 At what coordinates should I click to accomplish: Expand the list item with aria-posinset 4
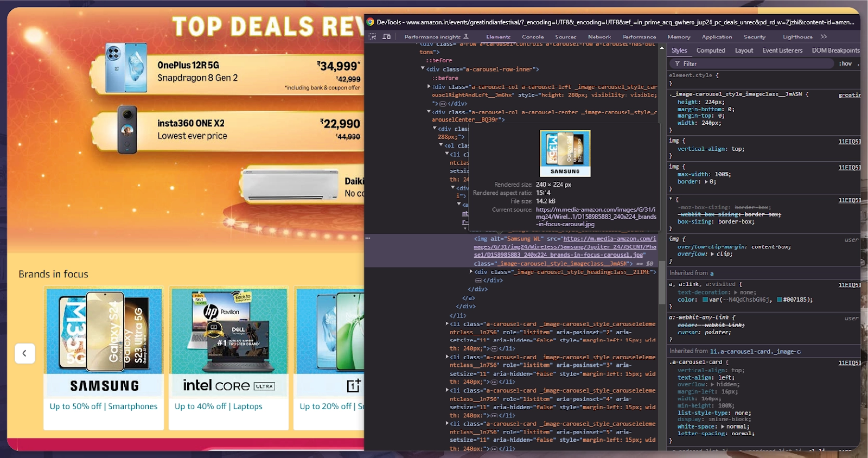tap(447, 391)
